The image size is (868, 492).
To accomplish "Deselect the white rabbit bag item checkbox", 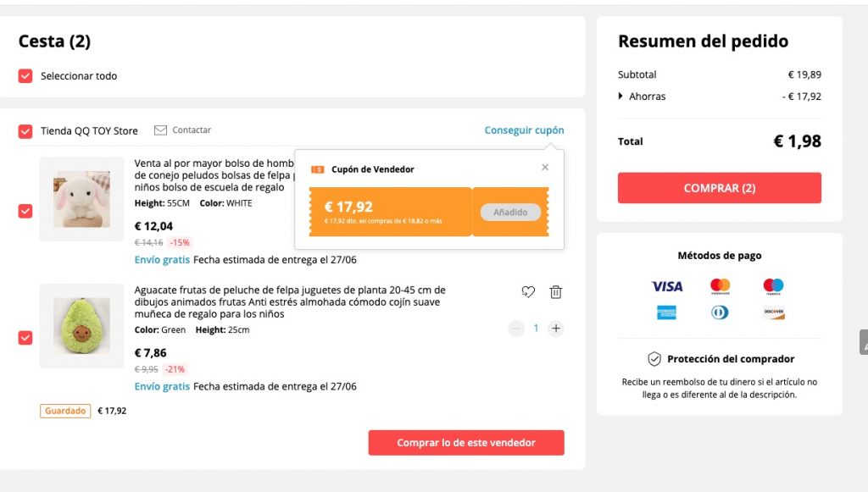I will coord(25,211).
